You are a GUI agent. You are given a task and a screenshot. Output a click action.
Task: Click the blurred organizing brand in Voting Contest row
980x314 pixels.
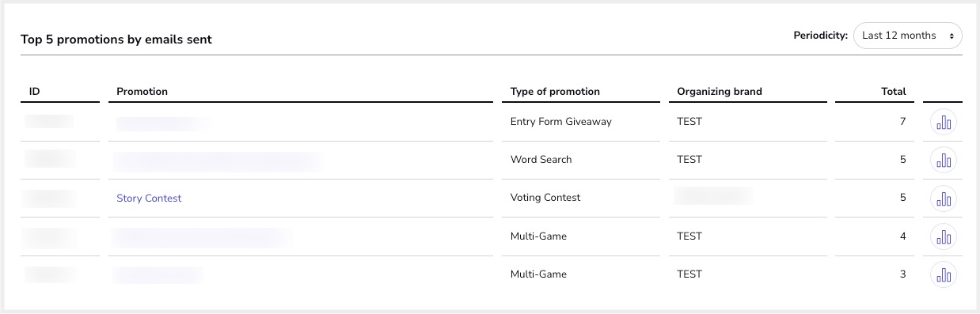click(x=712, y=197)
